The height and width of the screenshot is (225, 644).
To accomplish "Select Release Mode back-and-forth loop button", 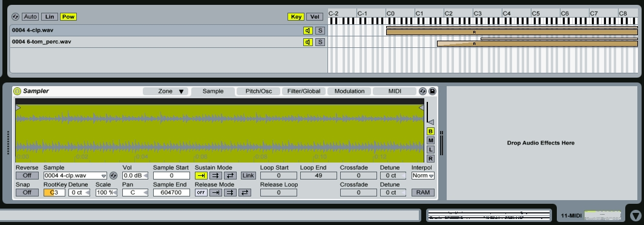I will [245, 192].
